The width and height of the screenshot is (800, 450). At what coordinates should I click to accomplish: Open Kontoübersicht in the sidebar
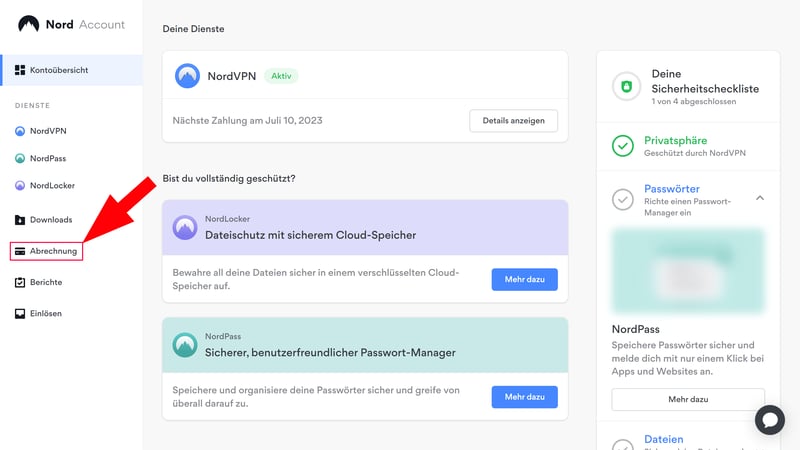click(58, 70)
